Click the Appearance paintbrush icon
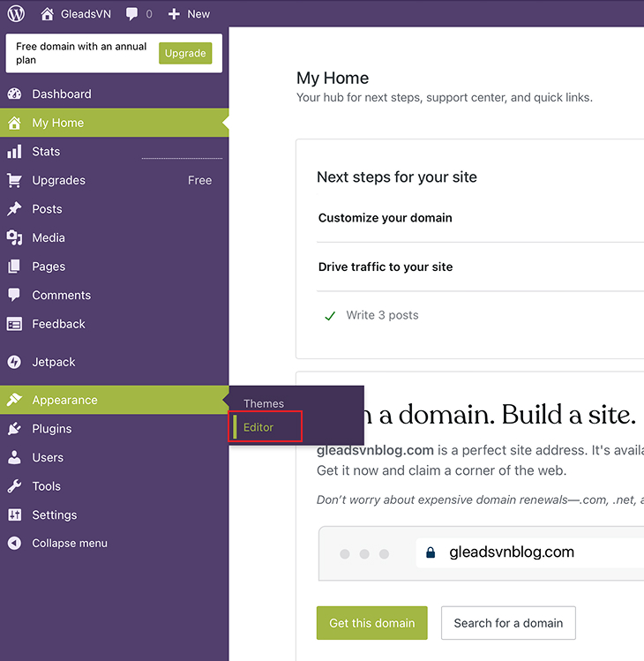This screenshot has width=644, height=661. tap(14, 400)
